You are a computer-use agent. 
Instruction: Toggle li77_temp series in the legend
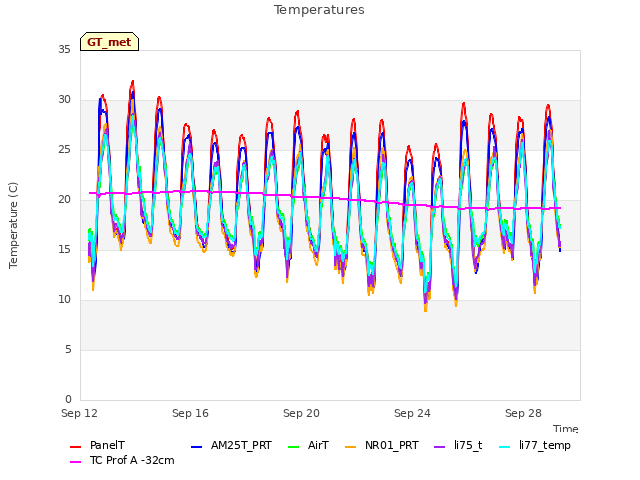[535, 446]
